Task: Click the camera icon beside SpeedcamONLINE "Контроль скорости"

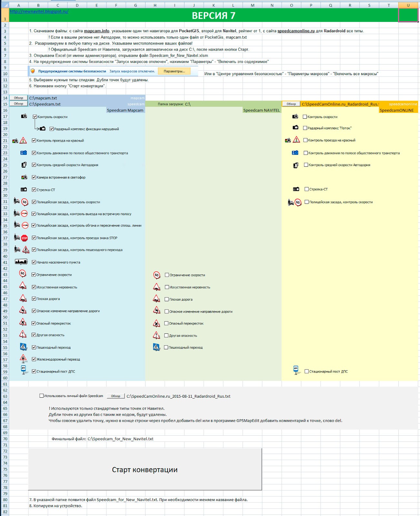Action: coord(295,116)
